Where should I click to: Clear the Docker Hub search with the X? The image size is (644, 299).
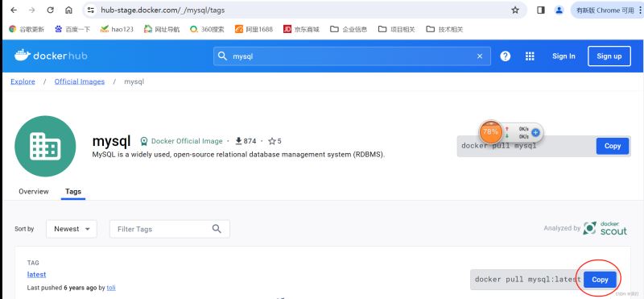pyautogui.click(x=480, y=56)
